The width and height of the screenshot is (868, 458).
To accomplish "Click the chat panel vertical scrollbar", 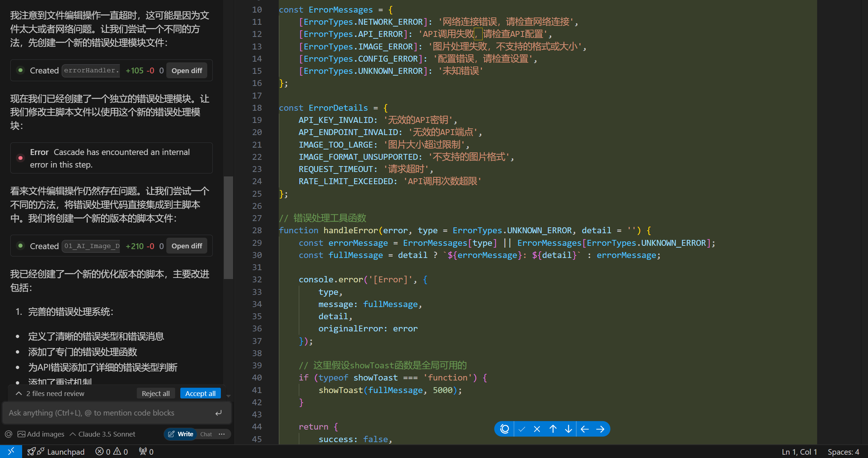I will tap(229, 227).
